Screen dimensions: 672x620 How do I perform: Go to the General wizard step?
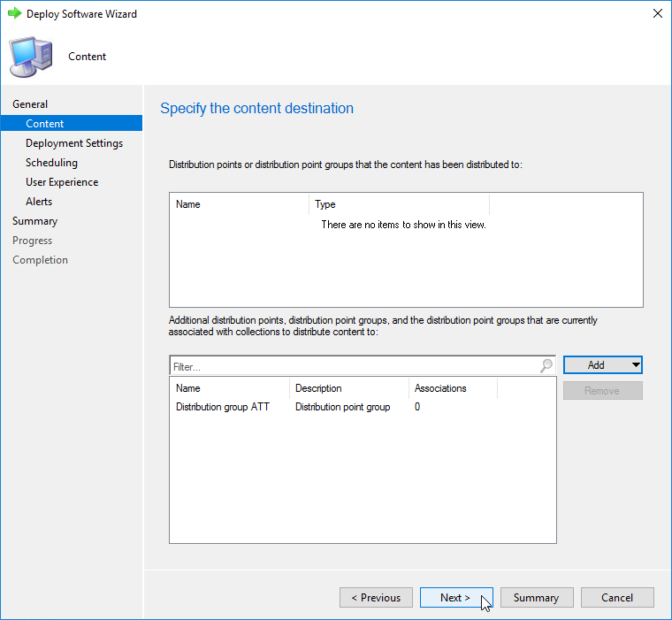pos(30,104)
